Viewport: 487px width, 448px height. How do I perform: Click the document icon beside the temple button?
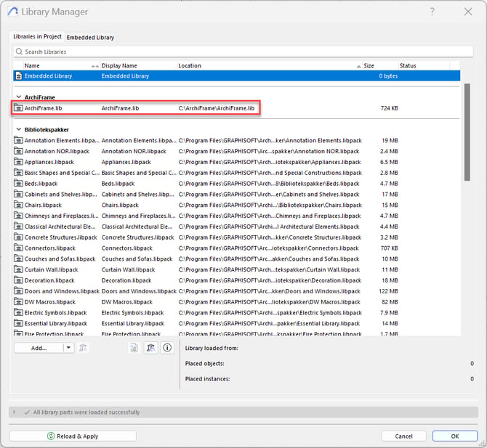click(134, 348)
